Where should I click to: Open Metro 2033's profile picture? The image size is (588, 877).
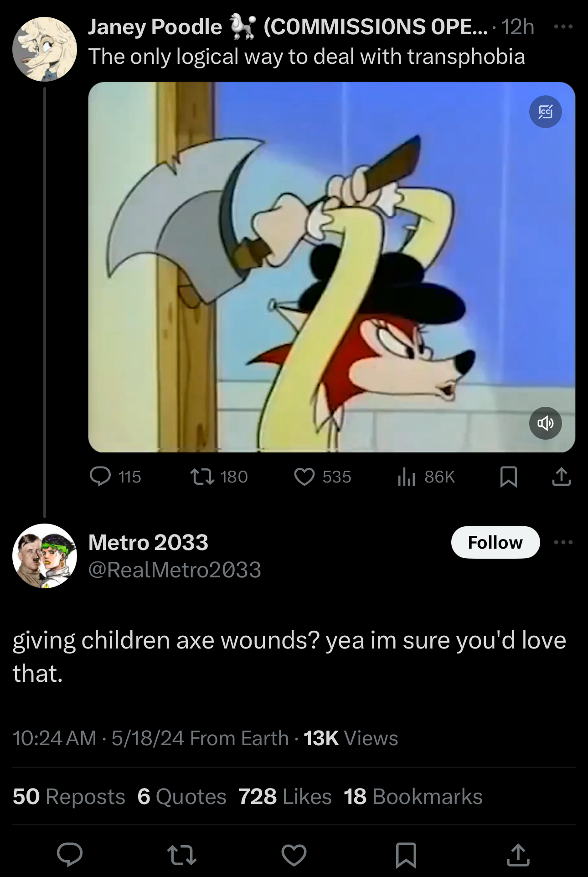click(x=45, y=555)
